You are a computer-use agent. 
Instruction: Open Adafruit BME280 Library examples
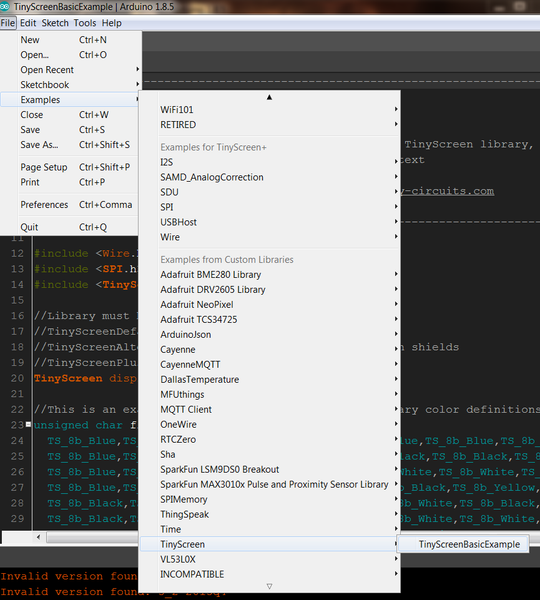[x=270, y=275]
